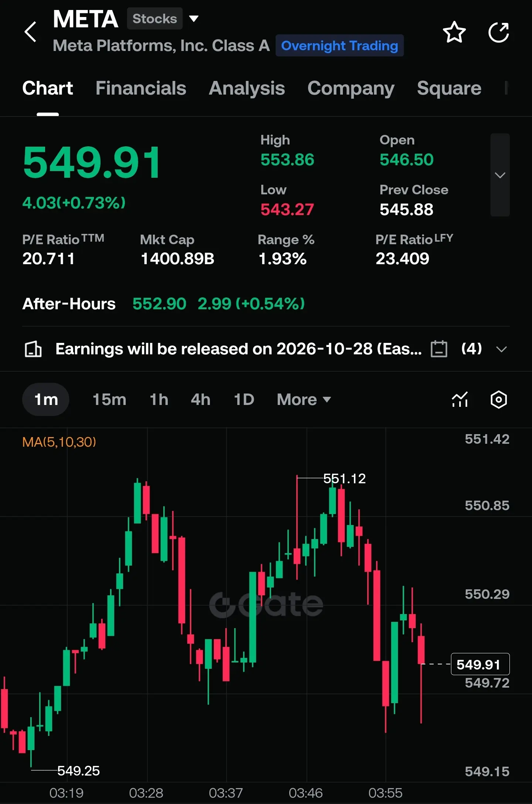Image resolution: width=532 pixels, height=804 pixels.
Task: Expand the price details panel chevron
Action: click(x=500, y=175)
